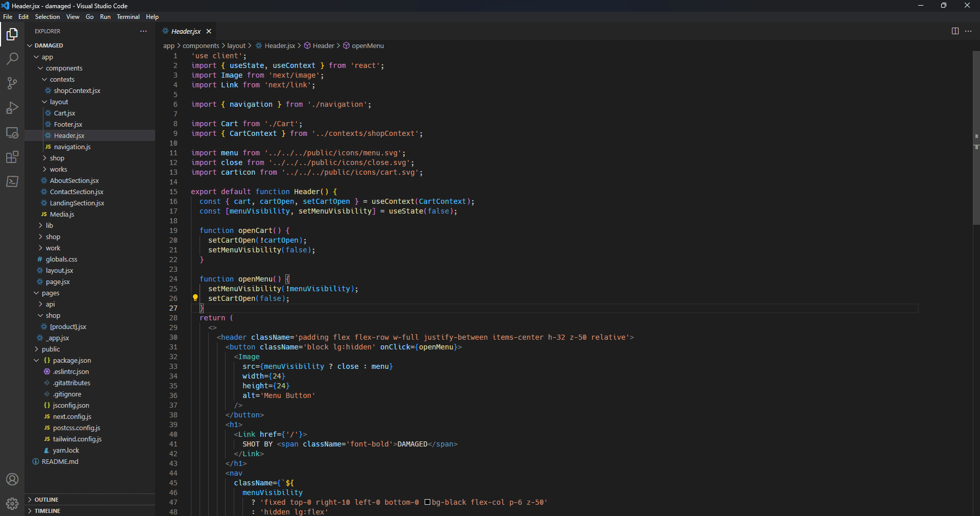Open the Manage gear icon

tap(12, 504)
